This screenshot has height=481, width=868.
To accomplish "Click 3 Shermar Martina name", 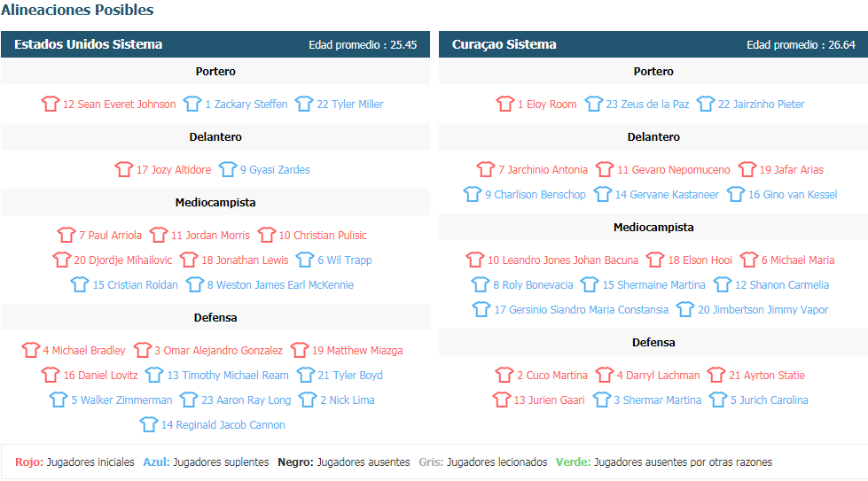I will coord(657,400).
